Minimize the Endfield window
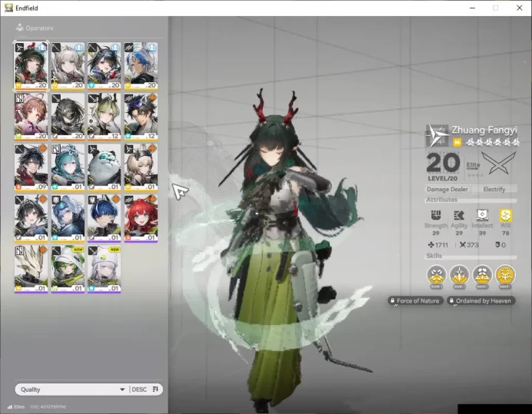Screen dimensions: 532x414 (x=472, y=8)
